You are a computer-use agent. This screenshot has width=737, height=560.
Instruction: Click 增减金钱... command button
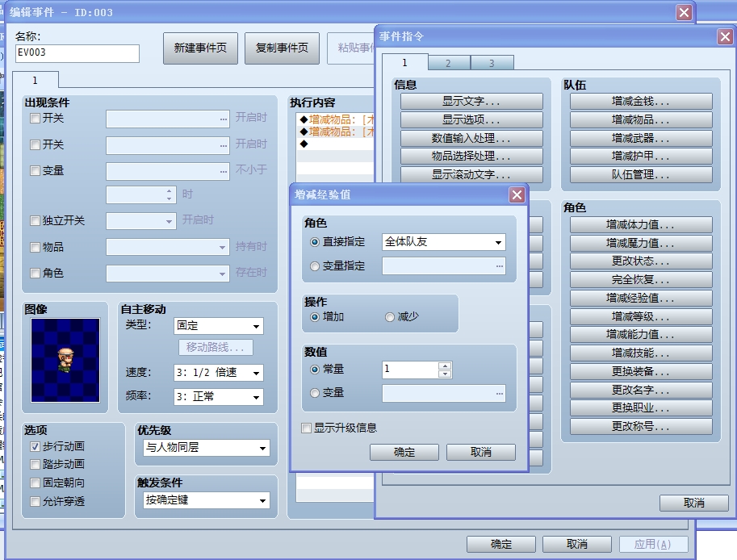(x=641, y=102)
